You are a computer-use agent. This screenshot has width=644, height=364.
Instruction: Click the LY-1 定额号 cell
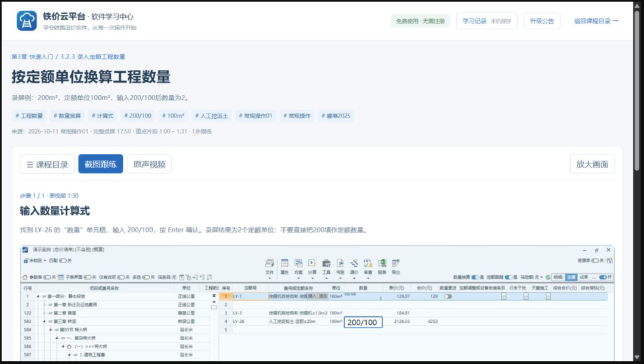(250, 296)
